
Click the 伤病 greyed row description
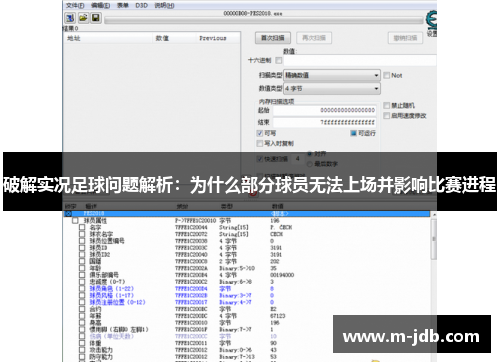click(x=112, y=336)
